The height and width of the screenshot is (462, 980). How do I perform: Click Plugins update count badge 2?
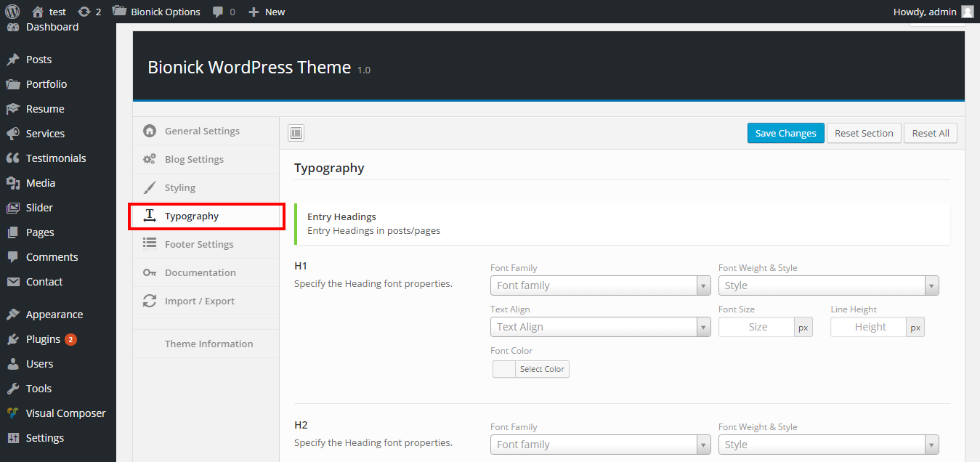70,339
